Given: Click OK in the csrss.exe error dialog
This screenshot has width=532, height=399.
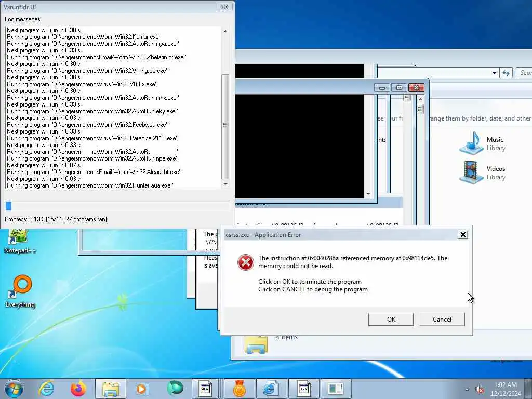Looking at the screenshot, I should tap(391, 320).
